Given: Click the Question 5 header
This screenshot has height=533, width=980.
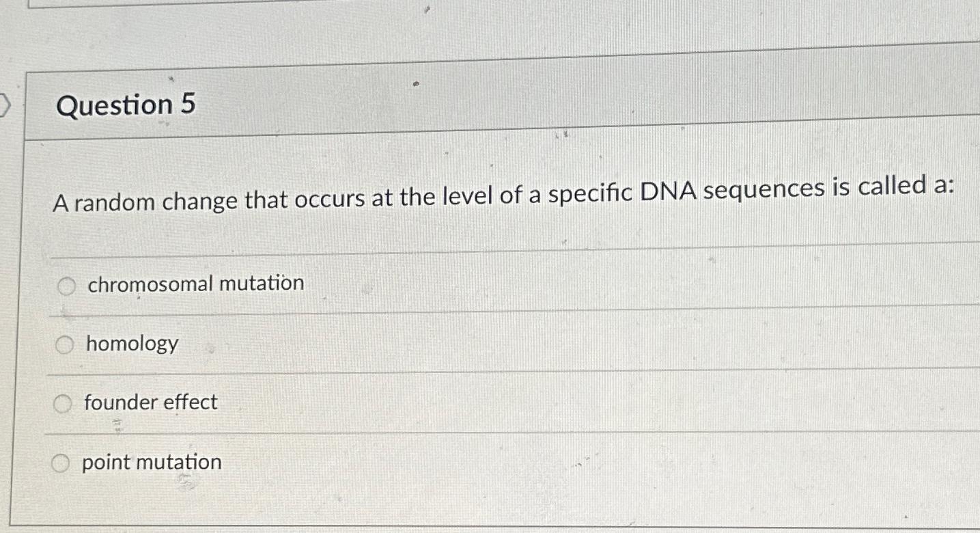Looking at the screenshot, I should tap(126, 105).
